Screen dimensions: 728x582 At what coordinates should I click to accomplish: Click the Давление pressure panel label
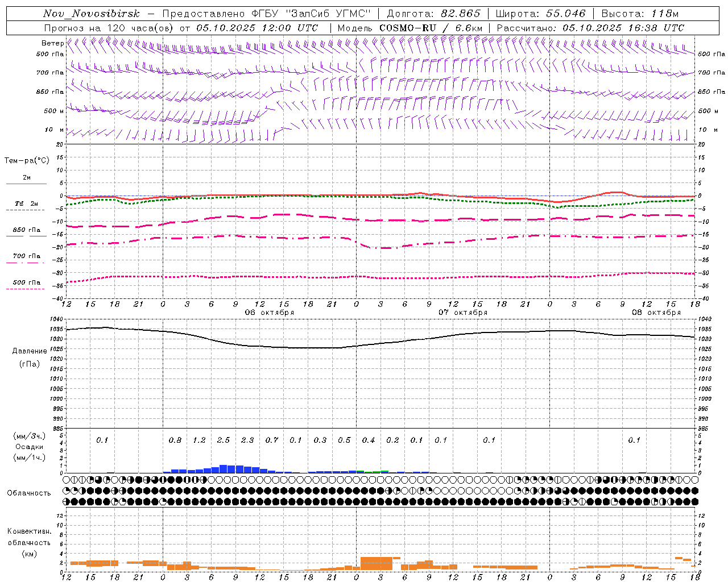click(x=30, y=351)
